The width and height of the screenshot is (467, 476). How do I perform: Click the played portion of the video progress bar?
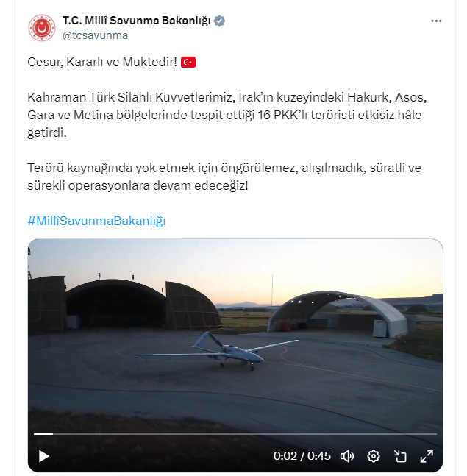(x=43, y=434)
